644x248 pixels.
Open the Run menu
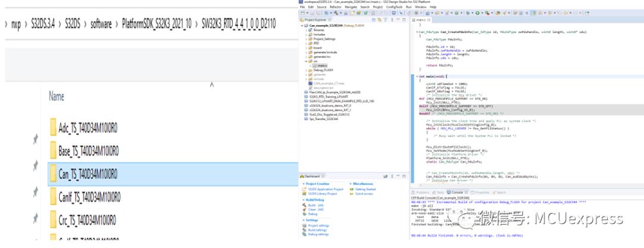(x=408, y=7)
